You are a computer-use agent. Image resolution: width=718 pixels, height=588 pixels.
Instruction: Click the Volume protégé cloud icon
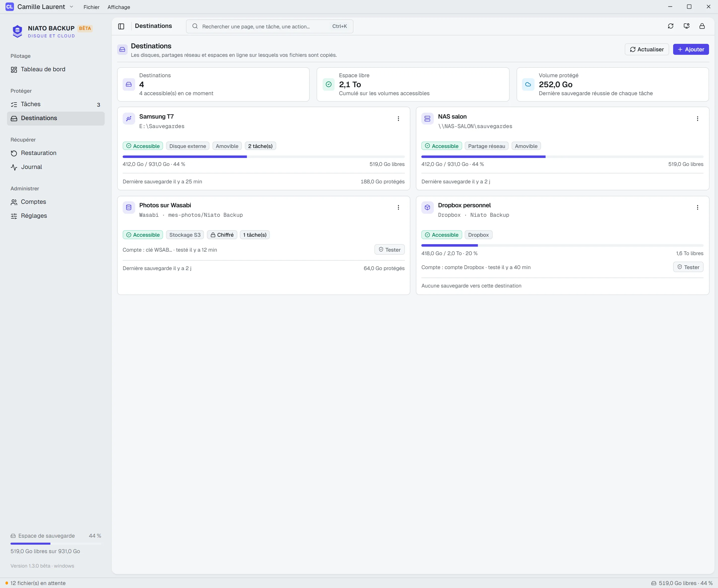(x=528, y=84)
